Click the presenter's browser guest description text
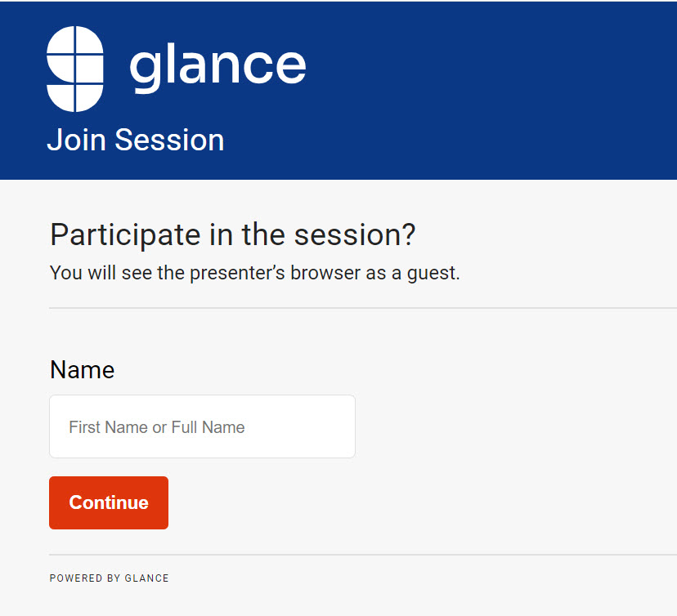The image size is (677, 616). coord(255,273)
